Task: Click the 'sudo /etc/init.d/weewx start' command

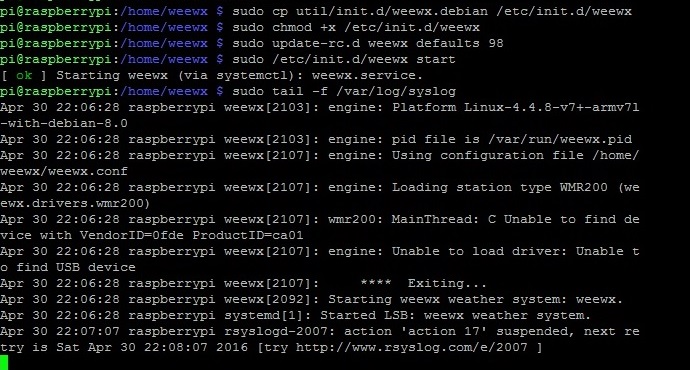Action: [x=344, y=59]
